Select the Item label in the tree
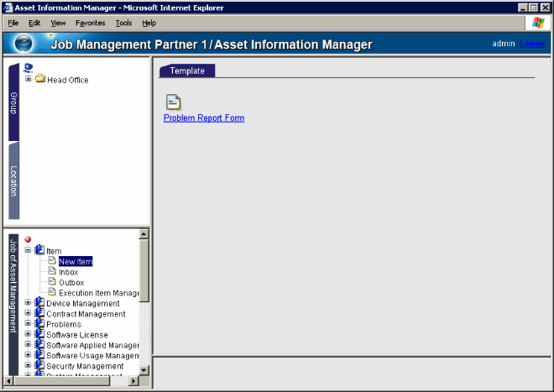Screen dimensions: 554x392 (54, 251)
